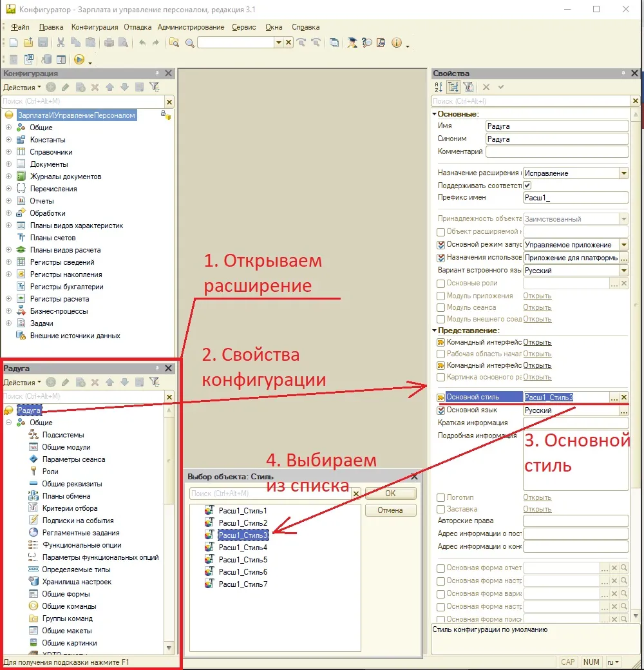The height and width of the screenshot is (670, 644).
Task: Click Открыть link for Логотип
Action: (x=537, y=497)
